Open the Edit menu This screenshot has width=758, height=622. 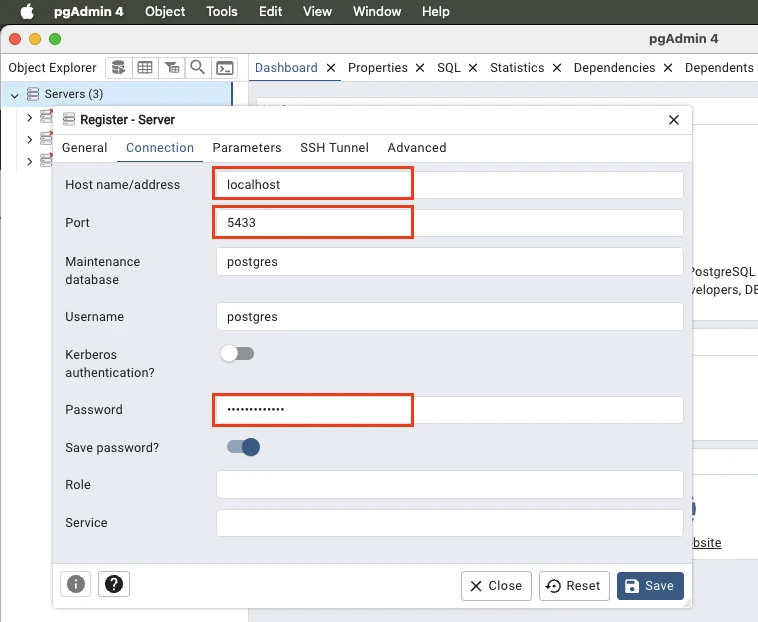[270, 12]
